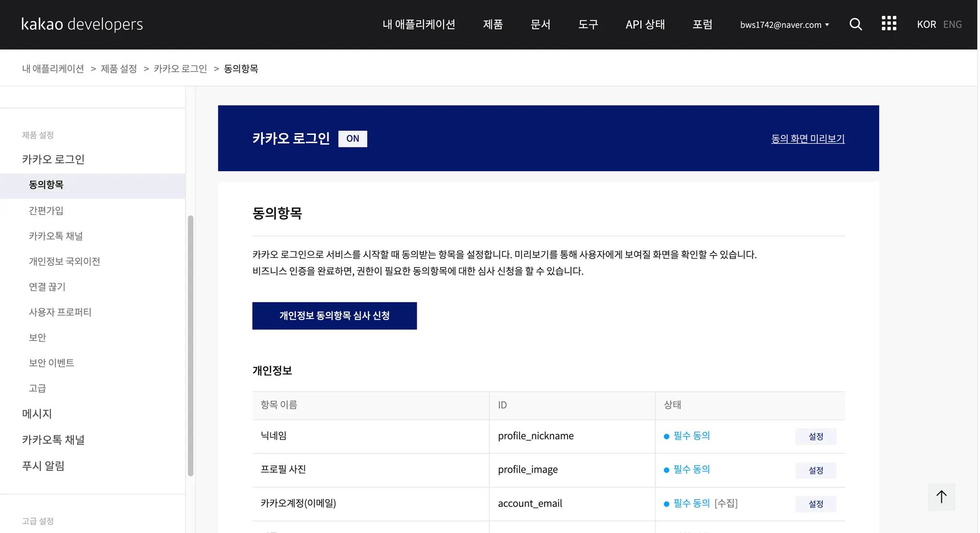The width and height of the screenshot is (980, 533).
Task: Click the ON status badge
Action: click(x=353, y=139)
